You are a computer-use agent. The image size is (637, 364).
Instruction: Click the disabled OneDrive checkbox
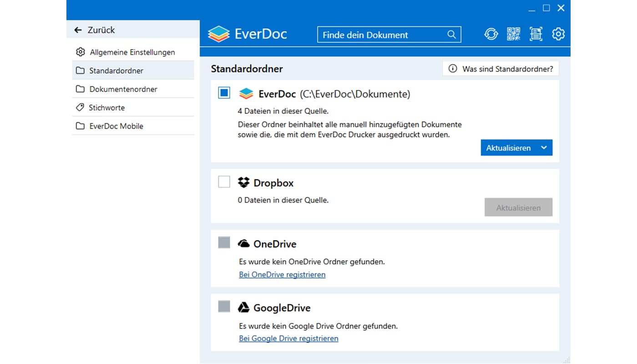[224, 243]
